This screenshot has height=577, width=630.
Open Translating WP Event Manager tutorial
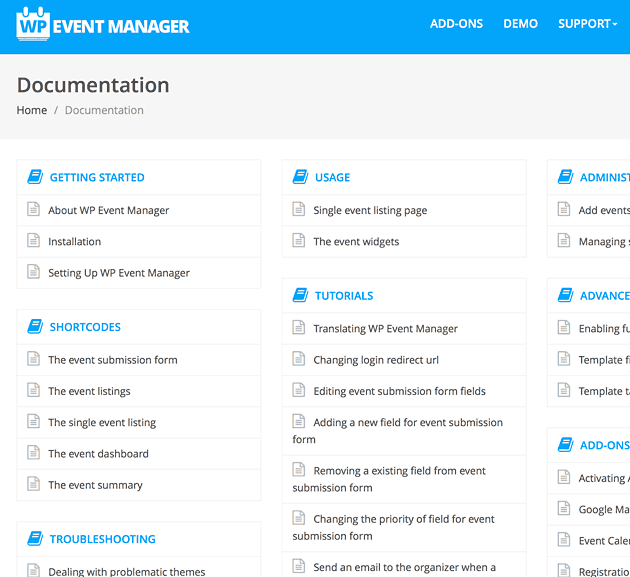coord(385,328)
